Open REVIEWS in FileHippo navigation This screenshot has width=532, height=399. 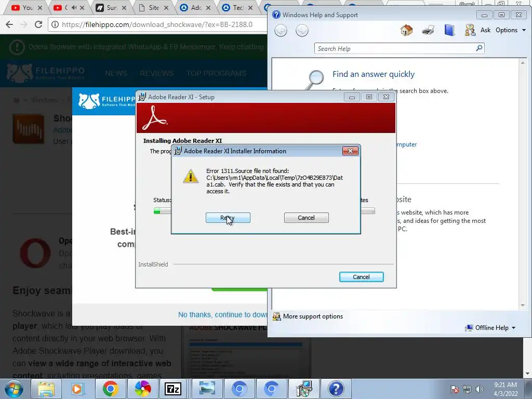pos(156,73)
